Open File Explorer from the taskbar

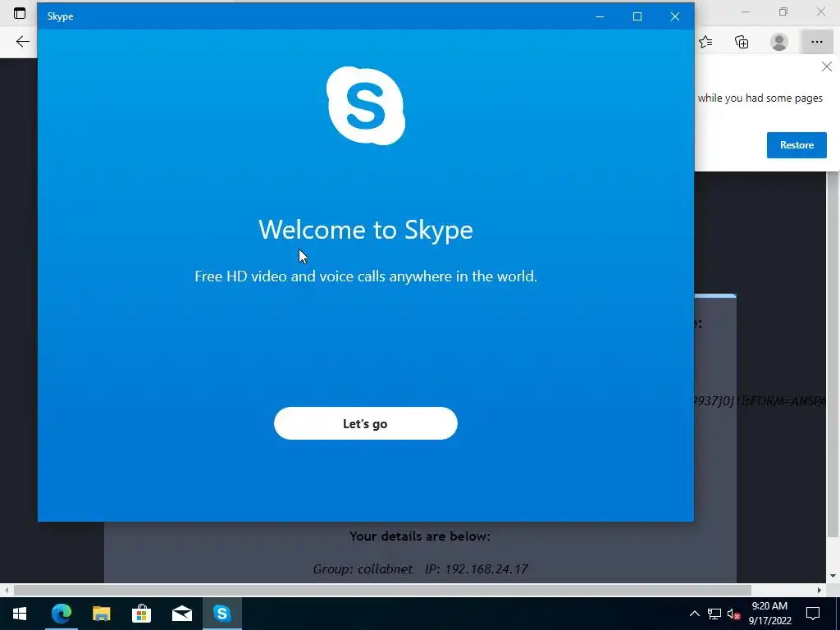pos(101,614)
